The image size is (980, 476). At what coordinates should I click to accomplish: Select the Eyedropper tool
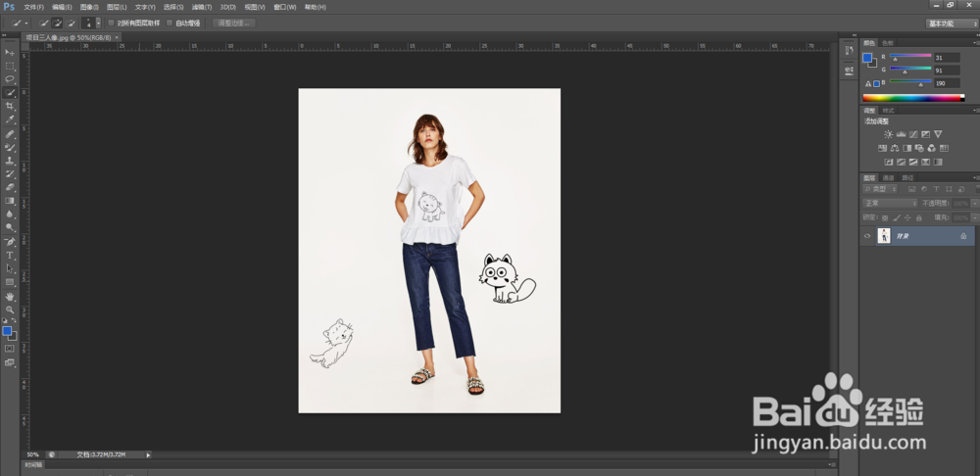point(10,119)
